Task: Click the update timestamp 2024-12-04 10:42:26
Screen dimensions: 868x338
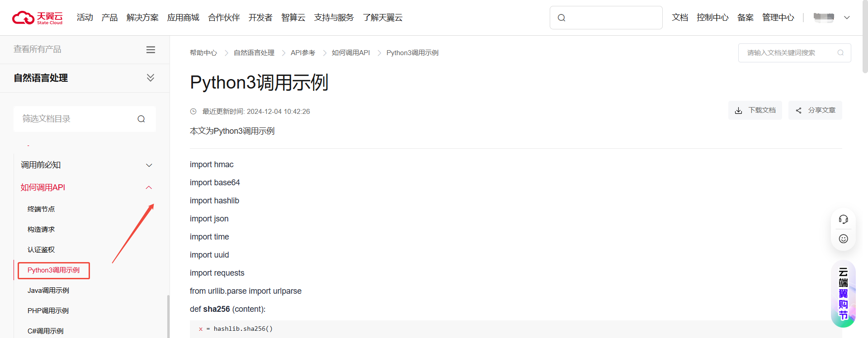Action: point(278,112)
